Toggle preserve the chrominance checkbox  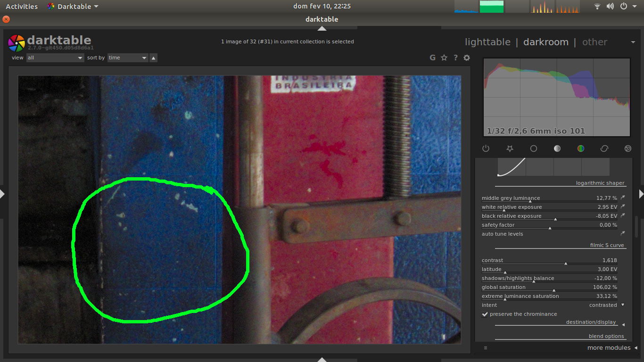coord(485,314)
